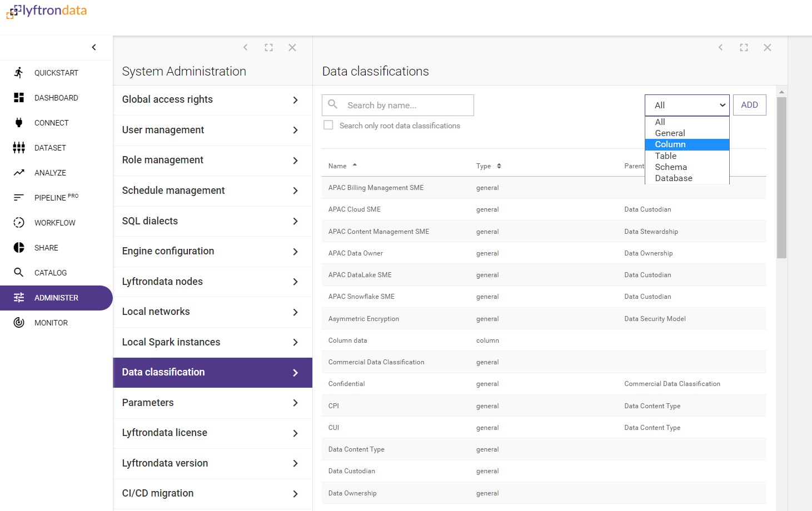This screenshot has height=511, width=812.
Task: Open CUI classification row
Action: coord(544,428)
